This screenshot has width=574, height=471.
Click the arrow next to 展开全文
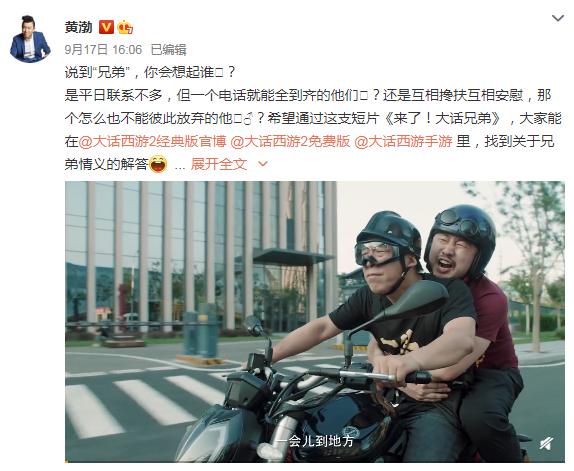coord(263,164)
